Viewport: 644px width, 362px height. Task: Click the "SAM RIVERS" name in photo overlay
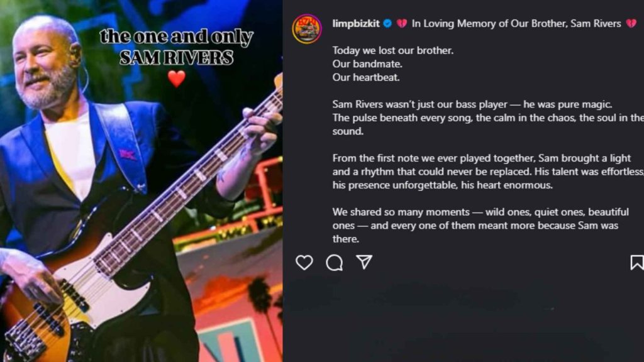[177, 57]
